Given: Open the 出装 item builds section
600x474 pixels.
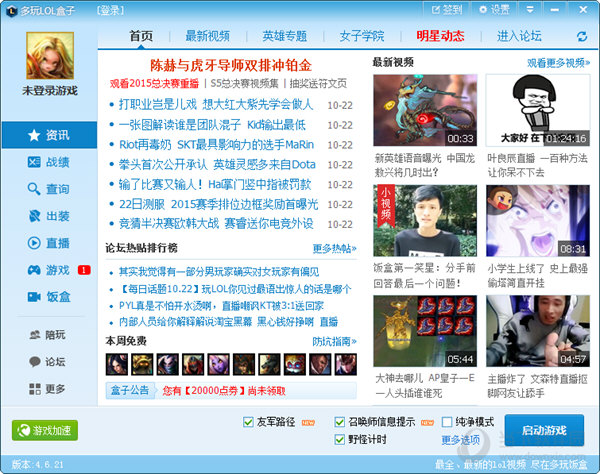Looking at the screenshot, I should 49,216.
